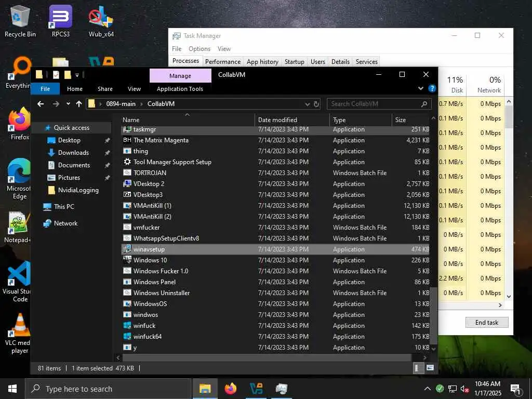This screenshot has height=399, width=532.
Task: Open the notification center icon
Action: click(x=515, y=389)
